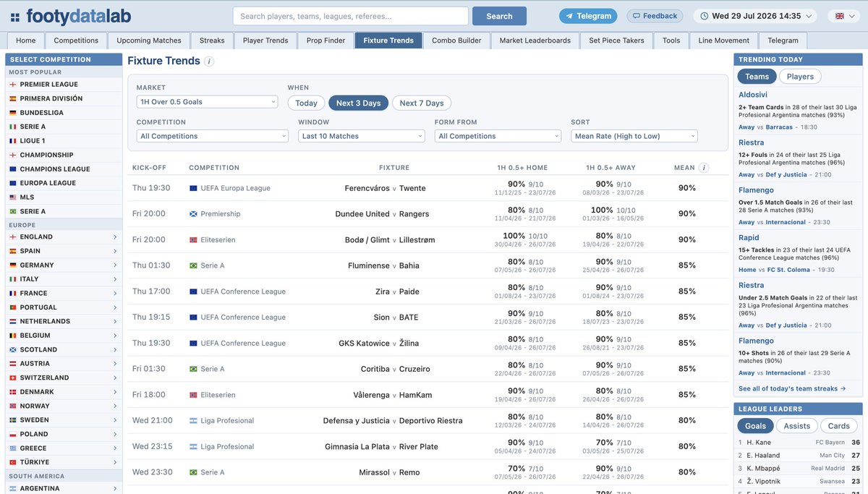Open the language flag selector
868x494 pixels.
click(843, 16)
